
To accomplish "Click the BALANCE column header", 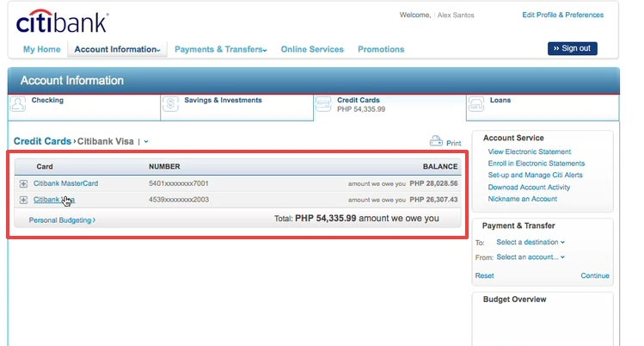I will click(x=440, y=166).
